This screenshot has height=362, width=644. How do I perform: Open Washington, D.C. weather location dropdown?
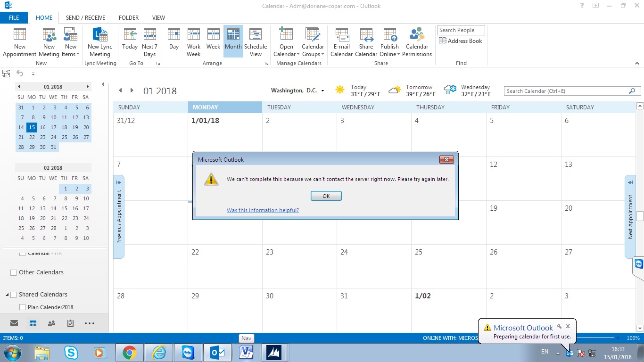322,91
